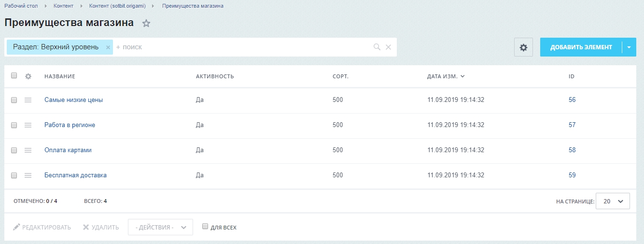Open row menu for Бесплатная доставка

pyautogui.click(x=28, y=175)
